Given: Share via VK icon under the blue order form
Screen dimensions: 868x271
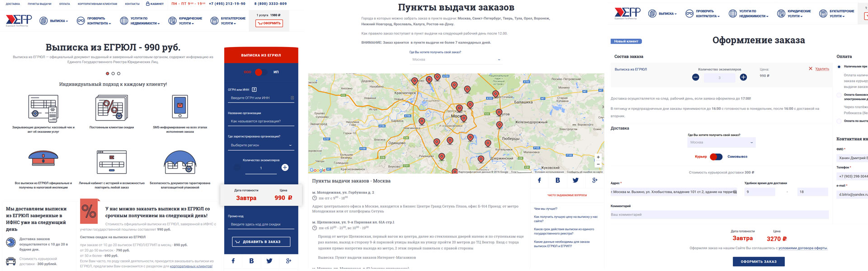Looking at the screenshot, I should 251,261.
